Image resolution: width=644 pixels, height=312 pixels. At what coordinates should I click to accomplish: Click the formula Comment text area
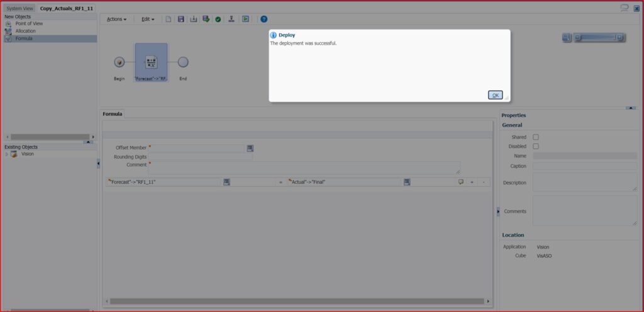point(304,167)
